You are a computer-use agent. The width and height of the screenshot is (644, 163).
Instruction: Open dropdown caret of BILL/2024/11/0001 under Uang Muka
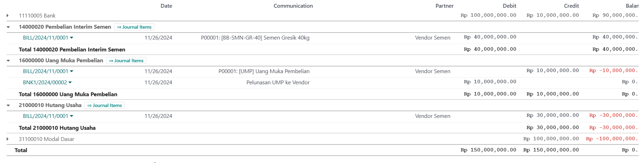(x=72, y=71)
